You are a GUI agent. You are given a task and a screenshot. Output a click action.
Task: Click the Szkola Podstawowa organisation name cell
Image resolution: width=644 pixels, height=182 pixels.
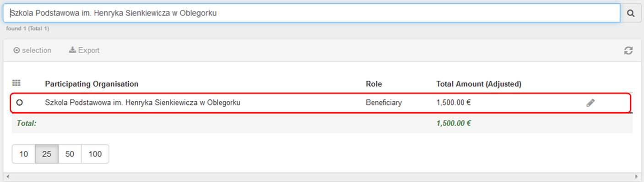pyautogui.click(x=143, y=103)
